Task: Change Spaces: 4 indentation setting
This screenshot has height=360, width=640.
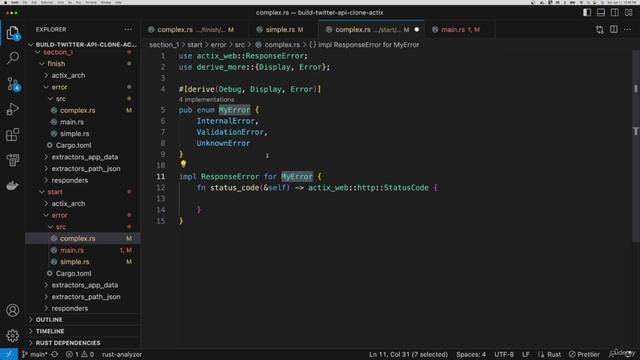Action: 471,354
